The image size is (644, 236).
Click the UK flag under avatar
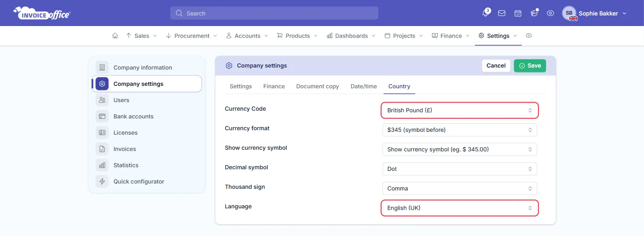[573, 18]
